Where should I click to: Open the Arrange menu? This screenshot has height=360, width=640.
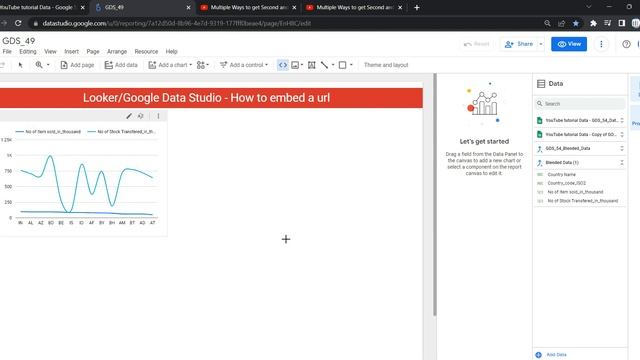point(117,51)
